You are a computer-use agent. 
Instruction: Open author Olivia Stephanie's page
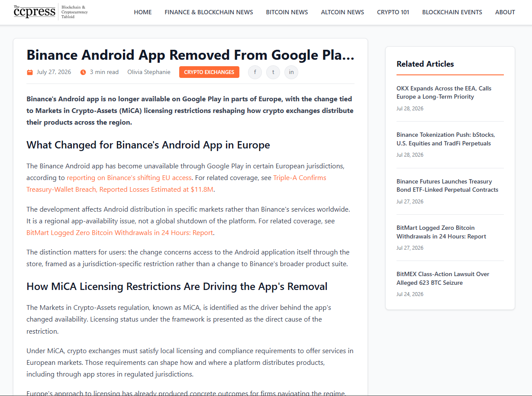[149, 72]
